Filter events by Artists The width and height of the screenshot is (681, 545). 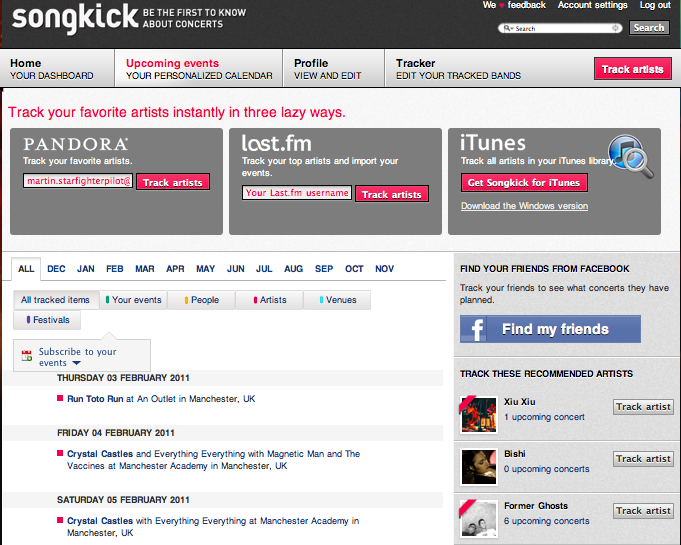pyautogui.click(x=270, y=300)
